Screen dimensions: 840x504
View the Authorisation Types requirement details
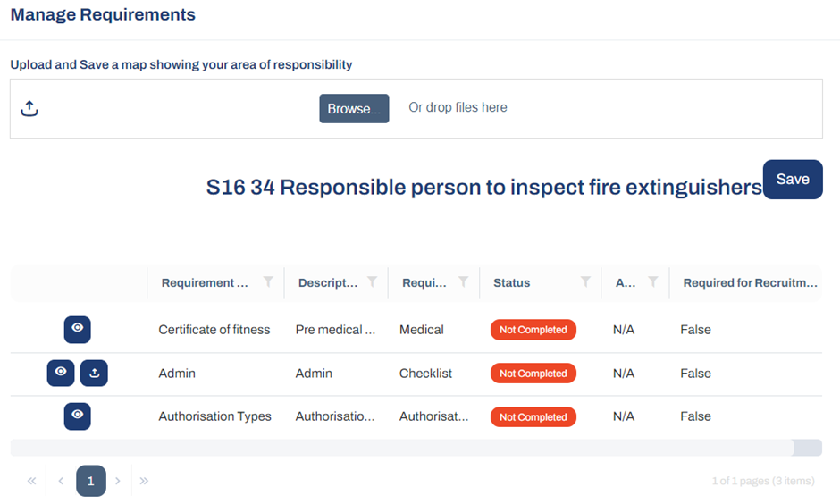coord(77,416)
